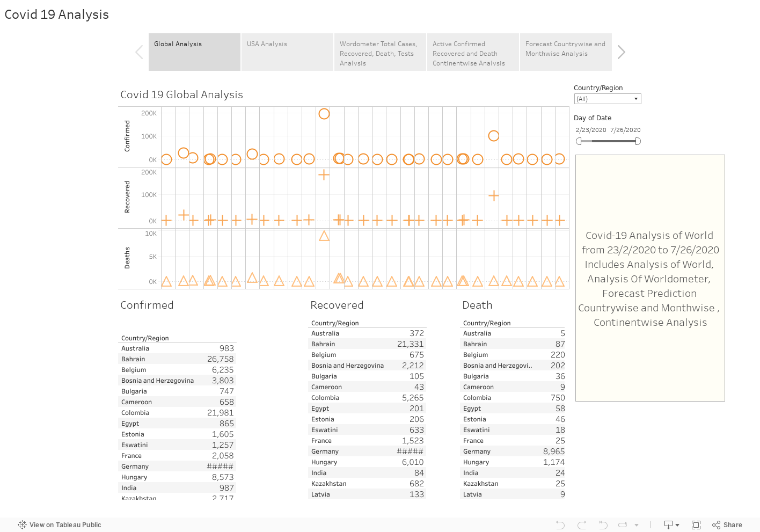The height and width of the screenshot is (532, 760).
Task: Toggle the full screen icon
Action: pos(696,525)
